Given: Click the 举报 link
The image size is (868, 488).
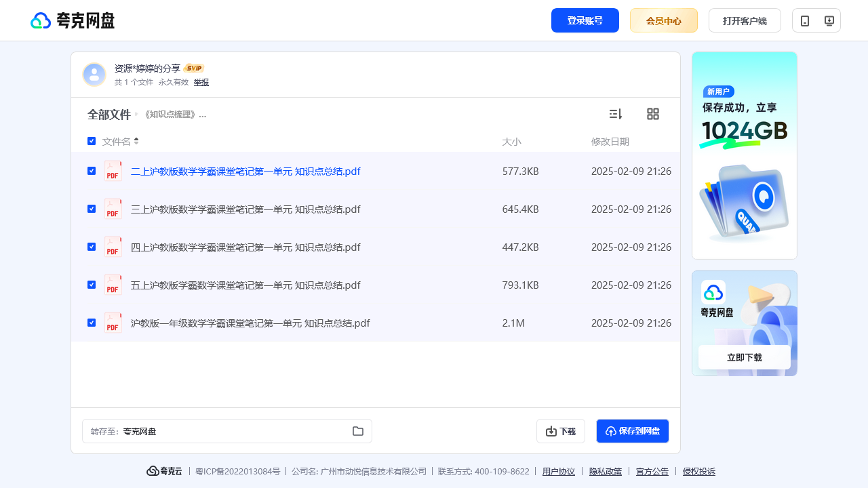Looking at the screenshot, I should [201, 82].
